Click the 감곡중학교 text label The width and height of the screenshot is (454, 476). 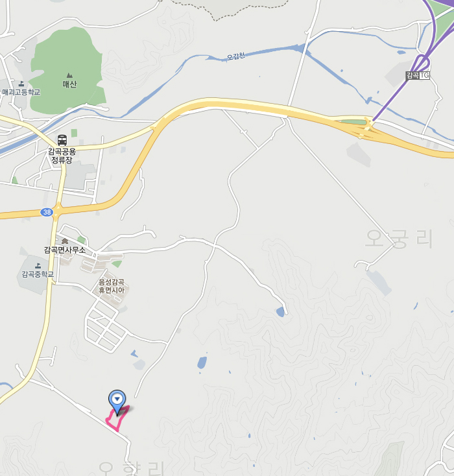pyautogui.click(x=38, y=274)
